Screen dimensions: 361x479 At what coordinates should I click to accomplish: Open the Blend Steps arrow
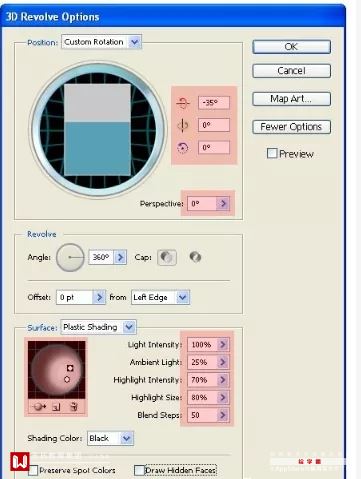coord(223,415)
